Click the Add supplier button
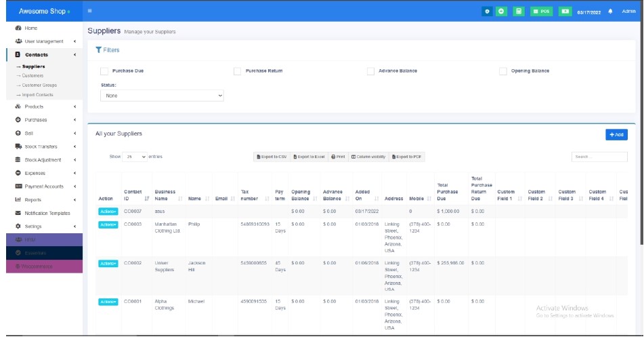The image size is (644, 337). click(616, 135)
